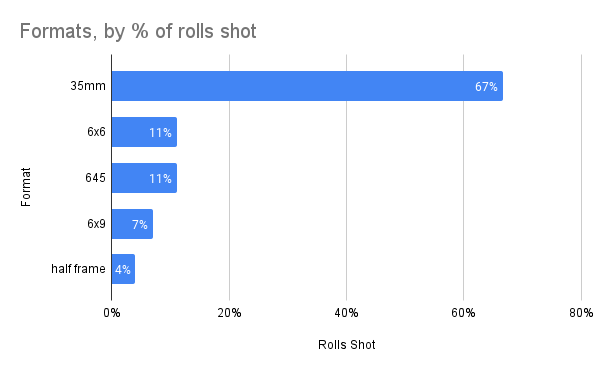Click the 80% axis tick label
This screenshot has width=600, height=371.
581,313
